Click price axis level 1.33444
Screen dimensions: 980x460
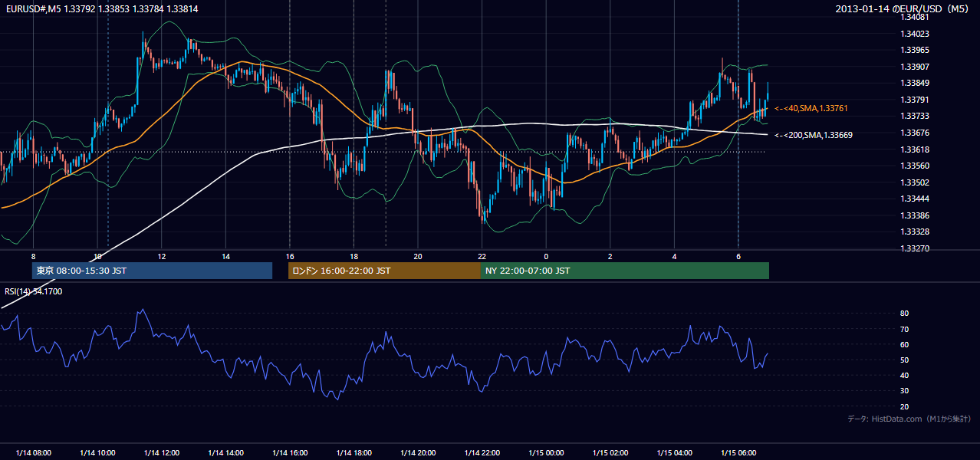(916, 199)
